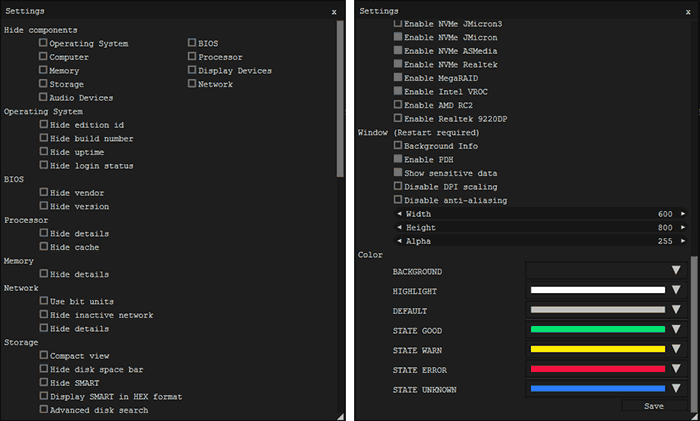Tick the Hide cache checkbox
Screen dimensions: 700x421
pos(43,246)
